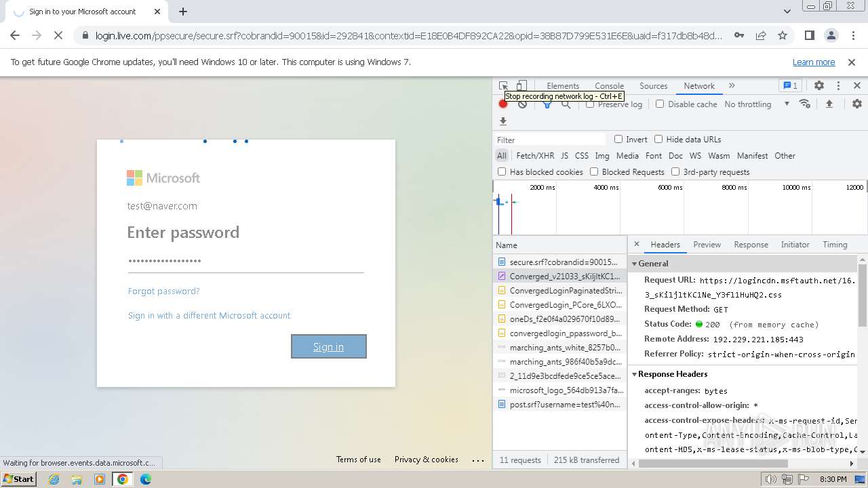Viewport: 868px width, 488px height.
Task: View site information lock icon
Action: coord(85,36)
